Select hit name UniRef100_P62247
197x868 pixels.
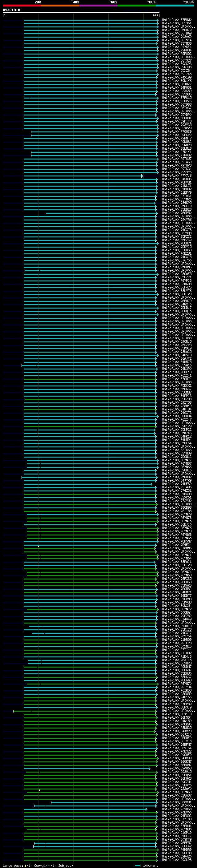point(177,420)
